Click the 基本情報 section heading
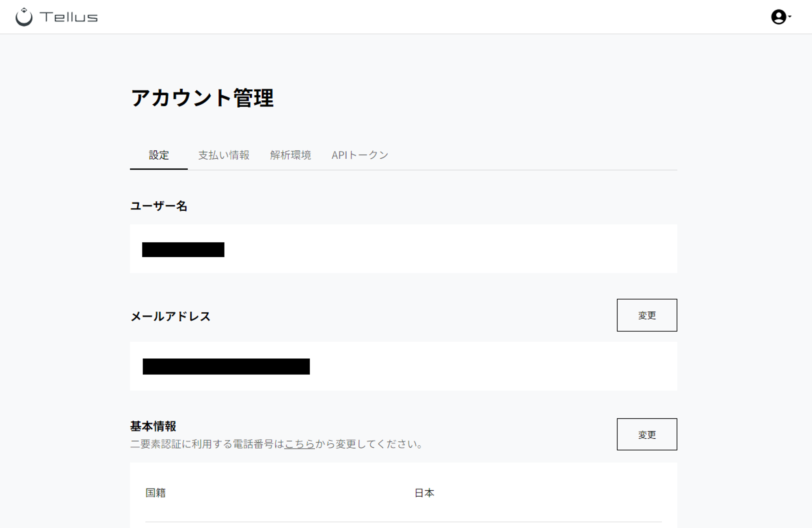The width and height of the screenshot is (812, 528). click(153, 426)
